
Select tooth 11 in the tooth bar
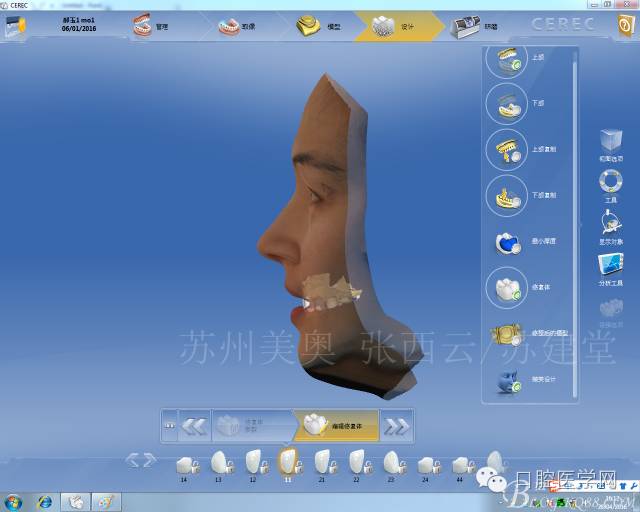(x=288, y=461)
